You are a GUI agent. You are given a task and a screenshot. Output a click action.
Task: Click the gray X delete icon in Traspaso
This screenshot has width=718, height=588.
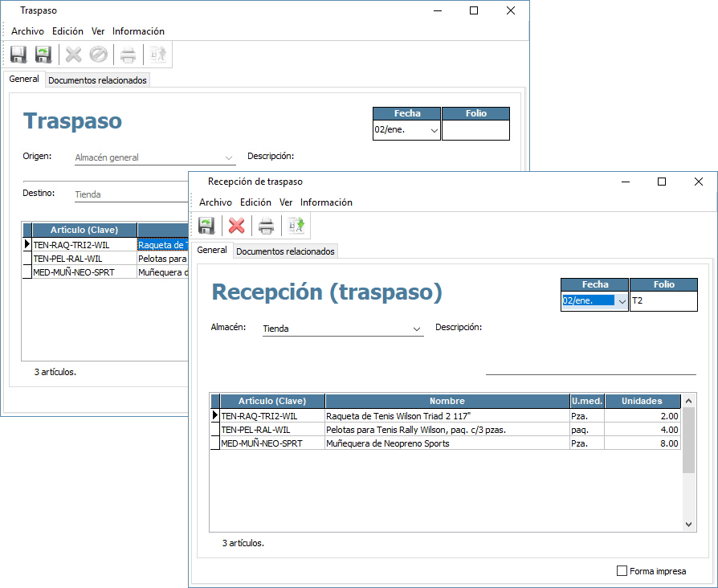click(74, 55)
